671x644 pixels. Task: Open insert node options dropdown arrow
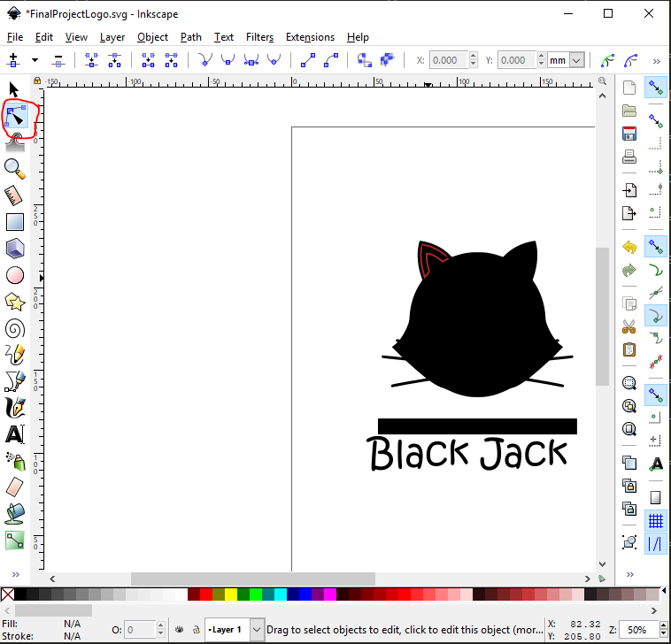[x=35, y=60]
